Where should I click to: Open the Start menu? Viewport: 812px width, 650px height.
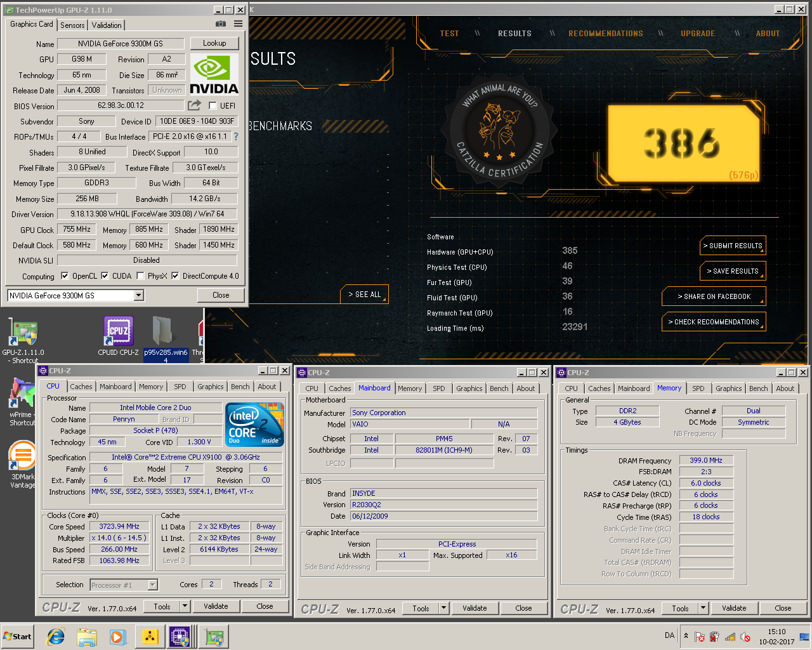pyautogui.click(x=18, y=637)
